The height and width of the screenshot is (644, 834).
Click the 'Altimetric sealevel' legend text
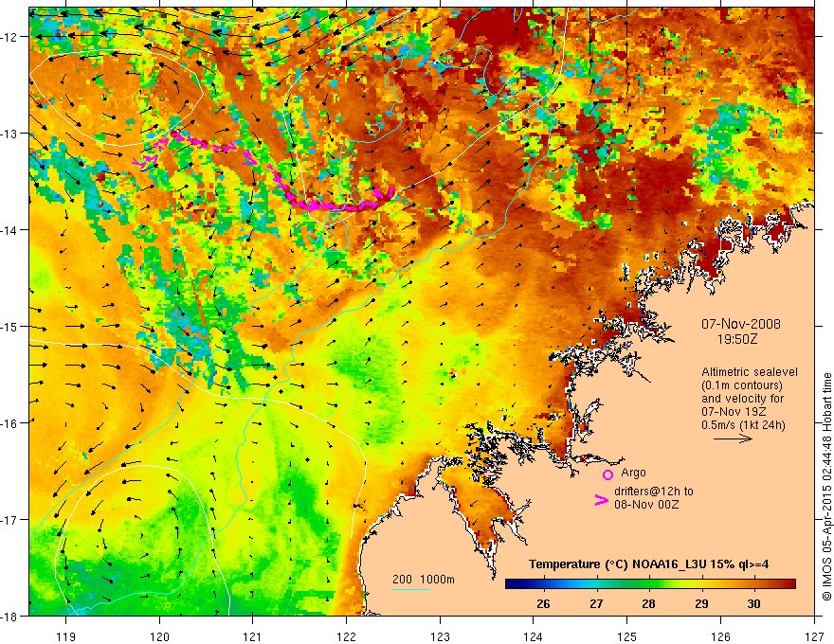750,372
